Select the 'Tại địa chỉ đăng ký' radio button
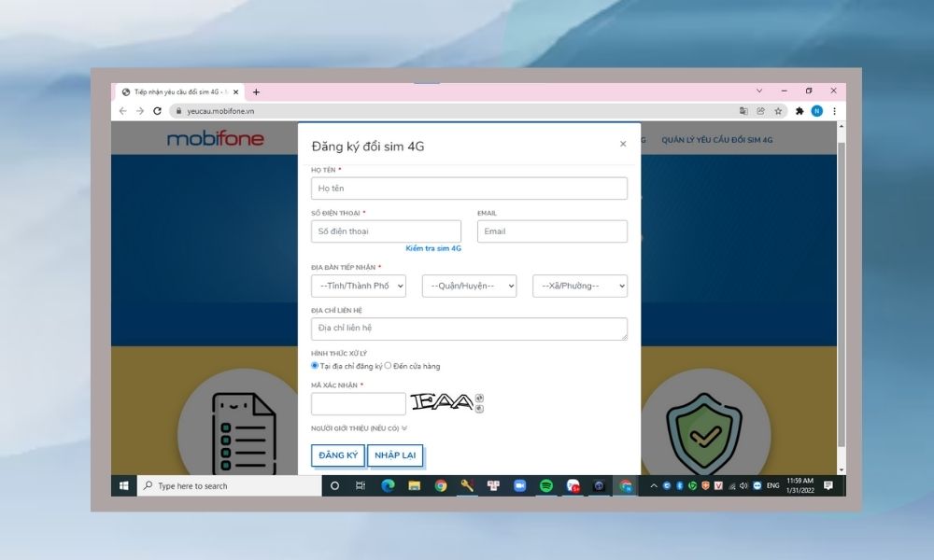 (x=315, y=365)
